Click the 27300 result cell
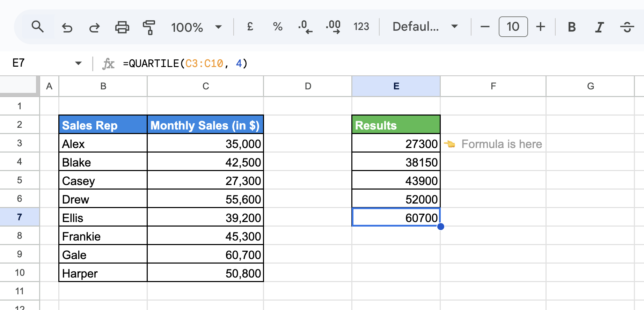The width and height of the screenshot is (644, 310). pos(396,143)
